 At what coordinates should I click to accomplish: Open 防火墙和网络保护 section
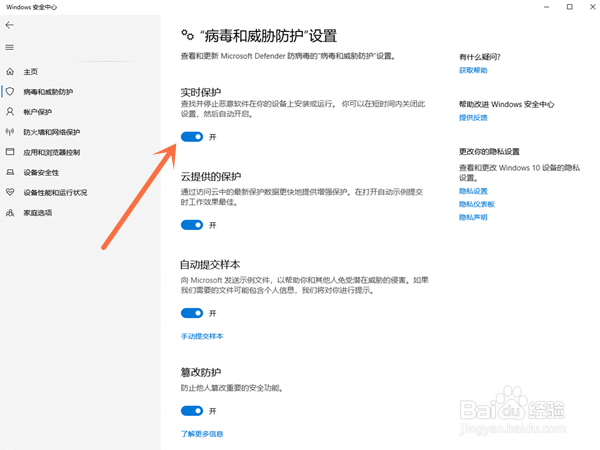click(51, 132)
